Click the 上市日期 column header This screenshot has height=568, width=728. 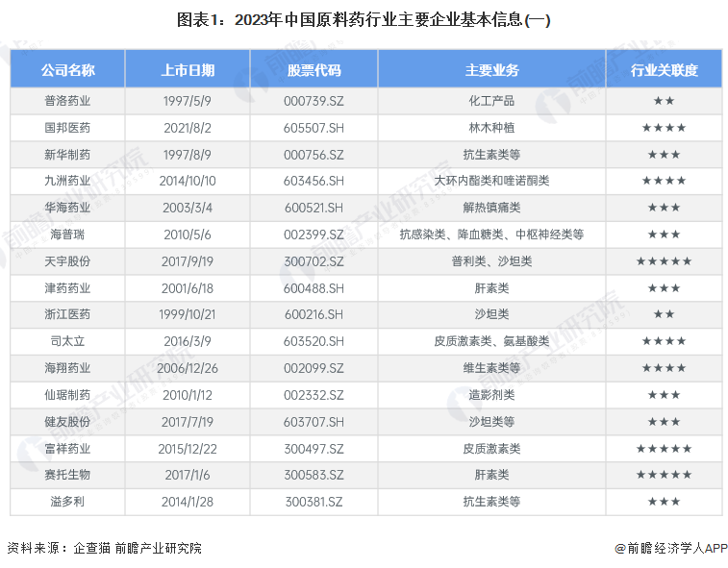[188, 70]
